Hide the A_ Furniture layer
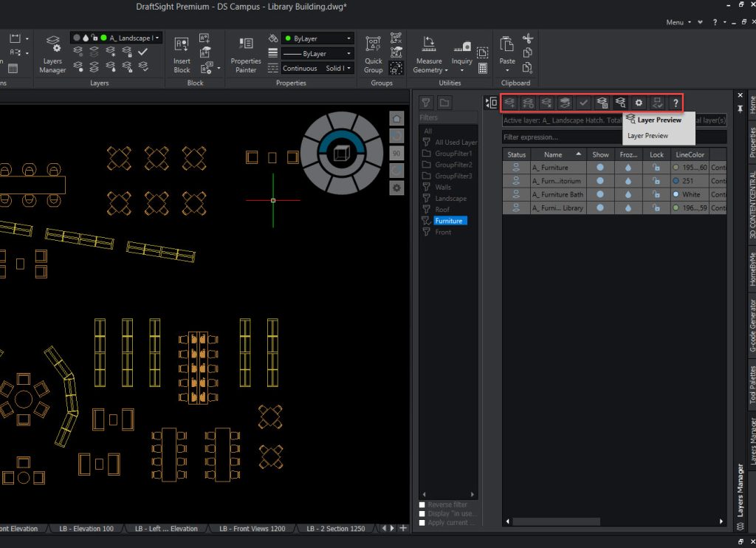 [600, 167]
